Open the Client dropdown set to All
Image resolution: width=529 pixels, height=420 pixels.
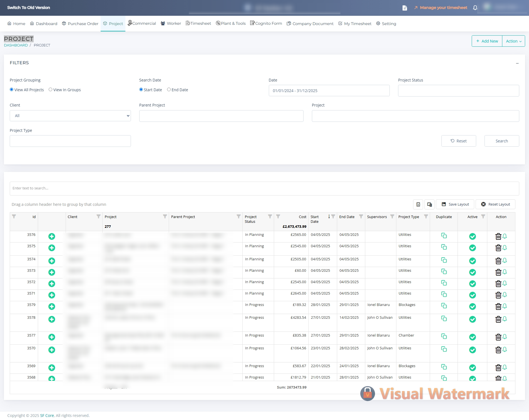pyautogui.click(x=70, y=116)
